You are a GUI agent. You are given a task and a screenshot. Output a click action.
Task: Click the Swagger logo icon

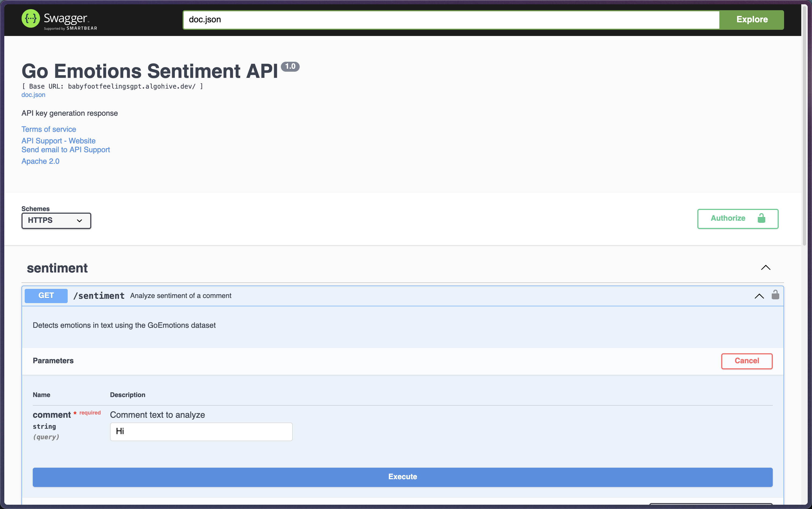pyautogui.click(x=31, y=19)
